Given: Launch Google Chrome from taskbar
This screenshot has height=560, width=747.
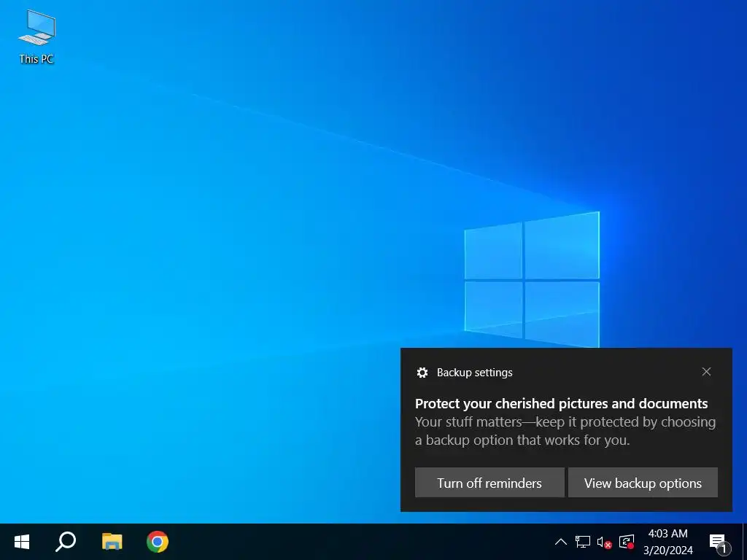Looking at the screenshot, I should tap(158, 542).
